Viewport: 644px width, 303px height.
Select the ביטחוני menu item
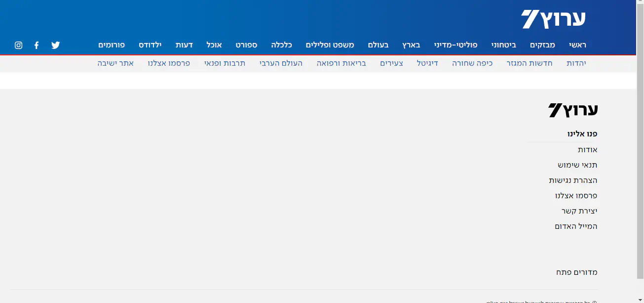click(x=504, y=45)
